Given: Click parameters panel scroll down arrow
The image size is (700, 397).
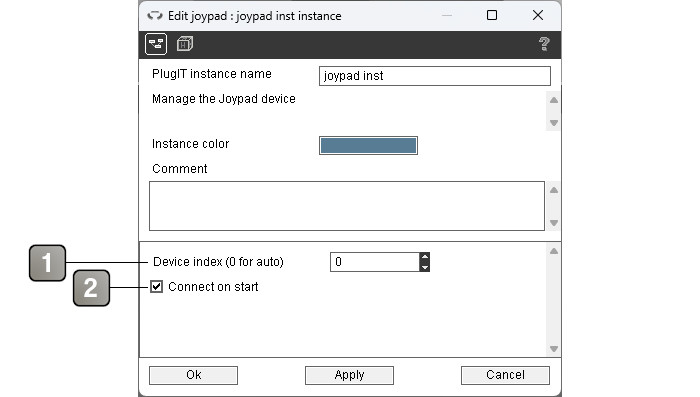Looking at the screenshot, I should pyautogui.click(x=554, y=349).
